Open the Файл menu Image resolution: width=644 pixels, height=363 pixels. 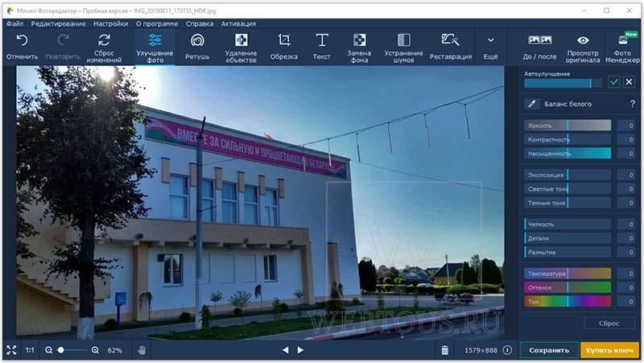tap(14, 24)
